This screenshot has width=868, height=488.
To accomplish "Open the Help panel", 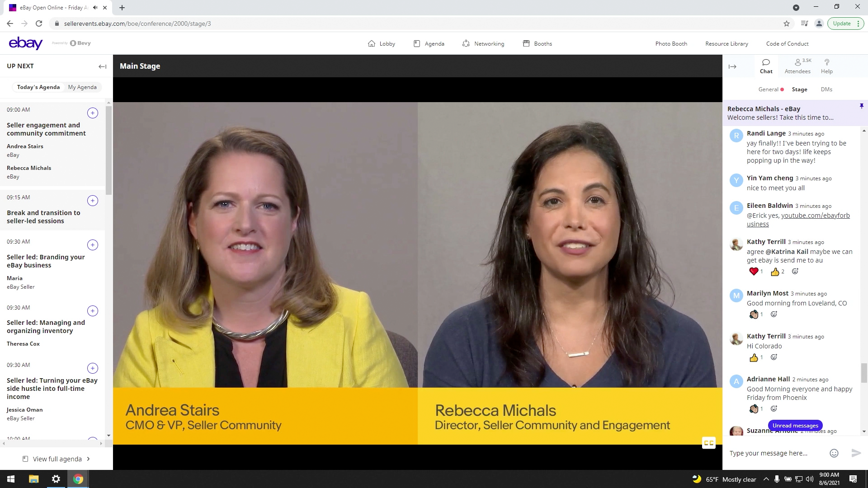I will coord(826,66).
